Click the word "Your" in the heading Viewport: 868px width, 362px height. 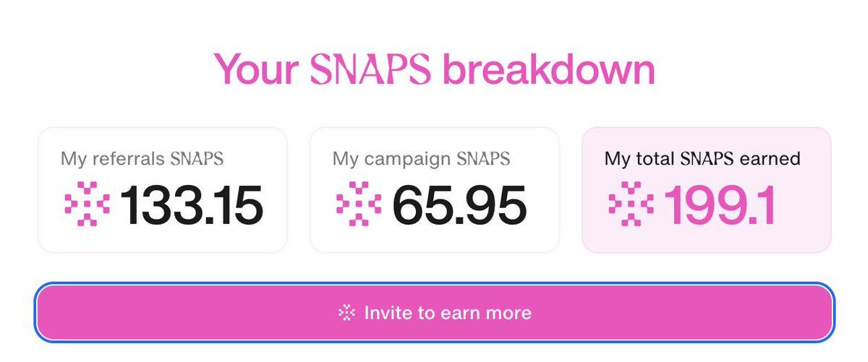point(257,69)
